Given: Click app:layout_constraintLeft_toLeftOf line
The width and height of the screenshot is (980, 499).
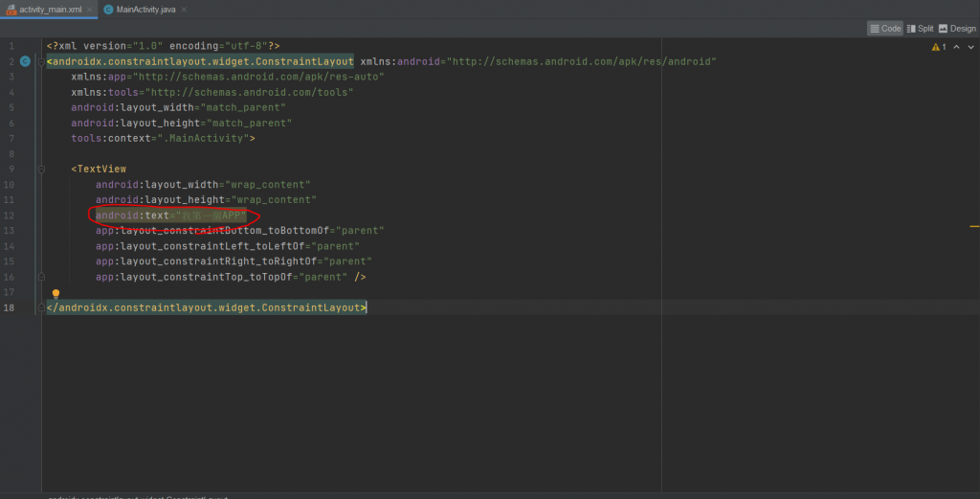Looking at the screenshot, I should click(228, 246).
